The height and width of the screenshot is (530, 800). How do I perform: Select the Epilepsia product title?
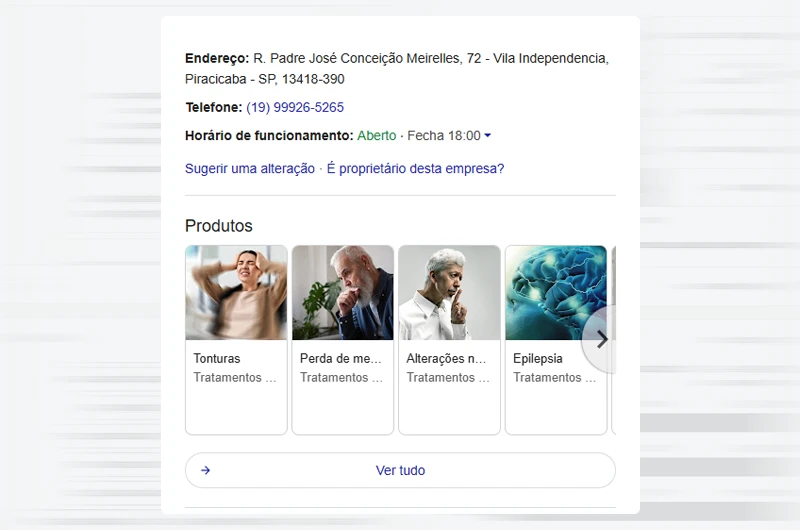click(538, 358)
